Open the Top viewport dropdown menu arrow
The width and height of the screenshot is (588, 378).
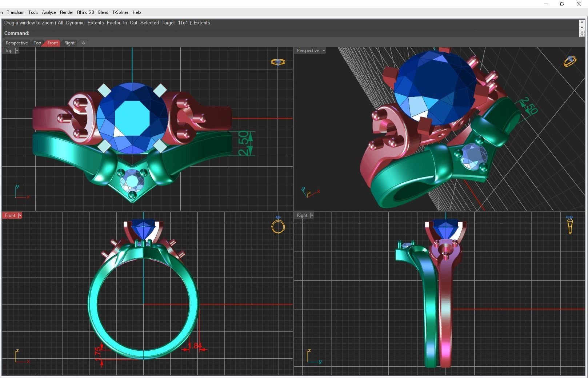click(x=17, y=51)
